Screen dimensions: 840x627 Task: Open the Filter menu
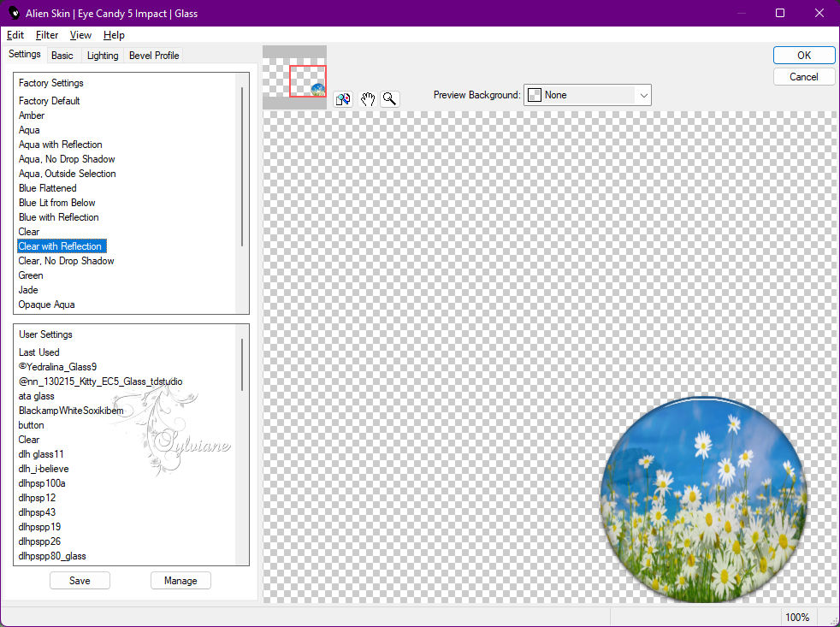[46, 35]
